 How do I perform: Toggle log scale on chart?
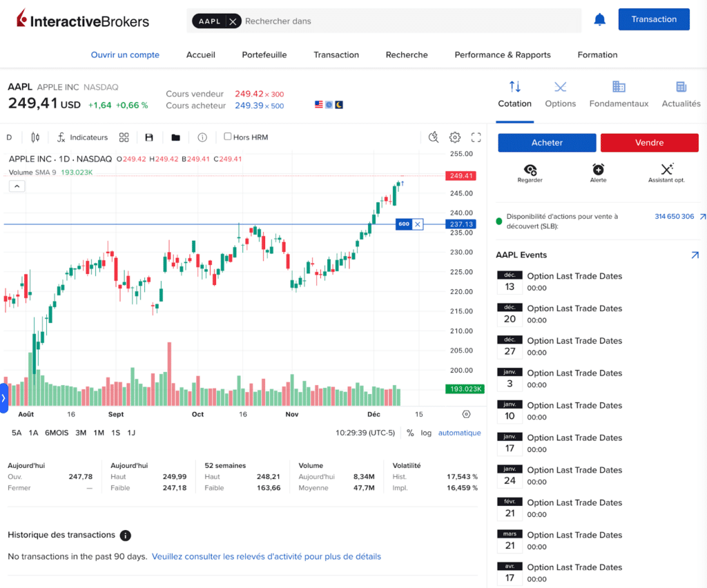(x=426, y=433)
